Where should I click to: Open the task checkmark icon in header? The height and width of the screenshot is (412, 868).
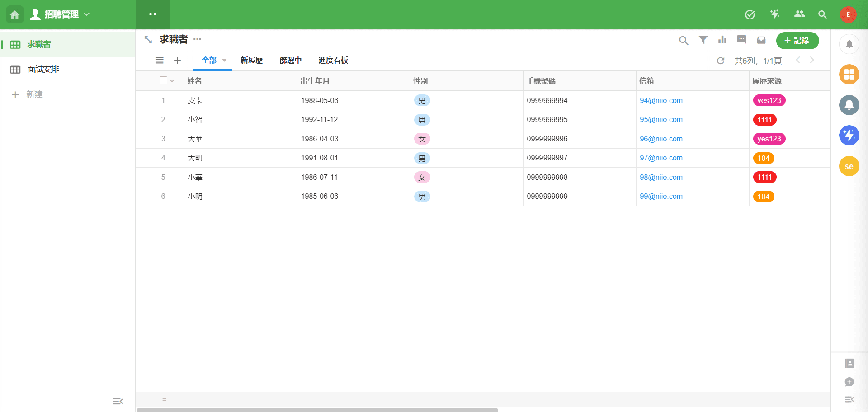pyautogui.click(x=750, y=14)
